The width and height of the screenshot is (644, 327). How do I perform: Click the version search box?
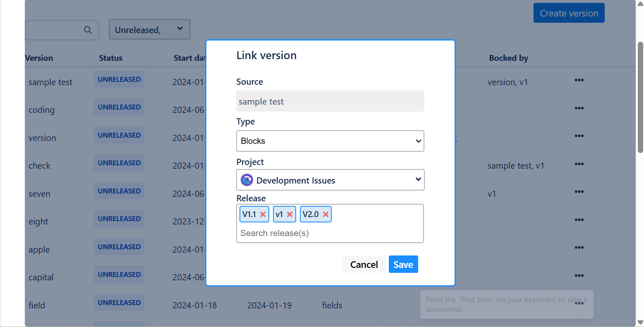pyautogui.click(x=61, y=30)
